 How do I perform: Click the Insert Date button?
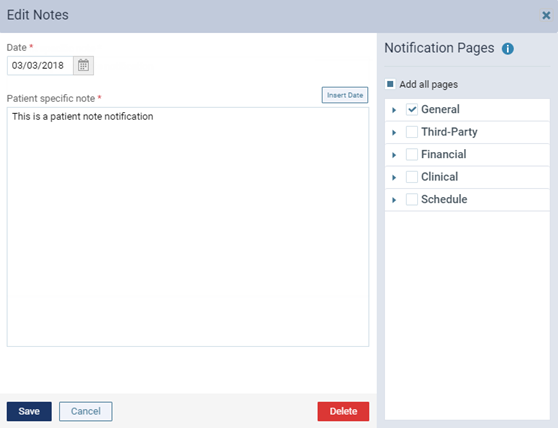coord(345,95)
